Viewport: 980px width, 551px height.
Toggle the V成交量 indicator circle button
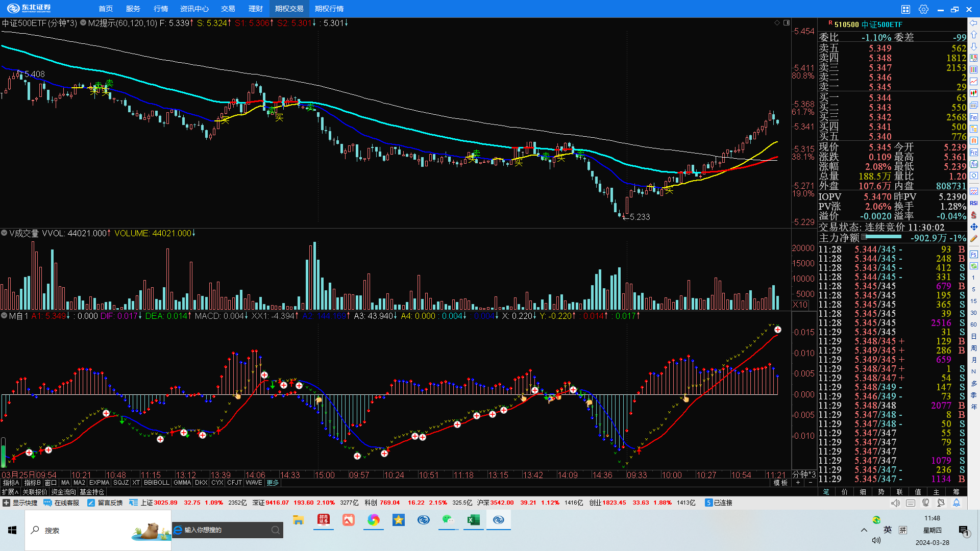(x=4, y=233)
